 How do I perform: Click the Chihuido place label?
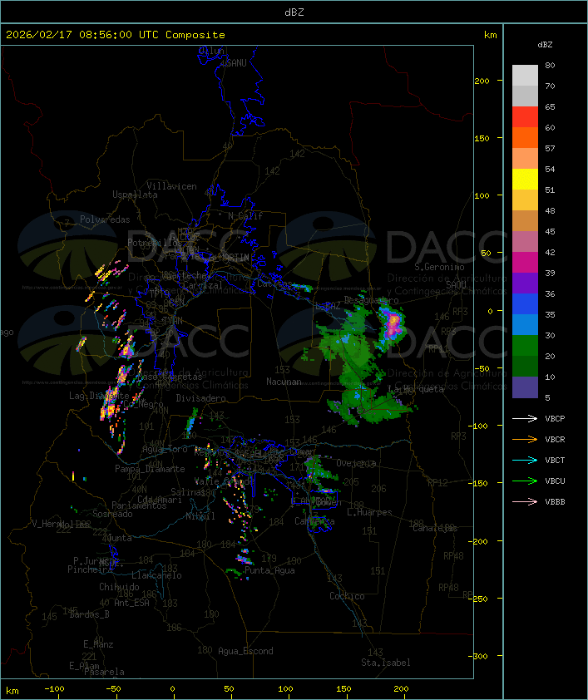click(119, 587)
